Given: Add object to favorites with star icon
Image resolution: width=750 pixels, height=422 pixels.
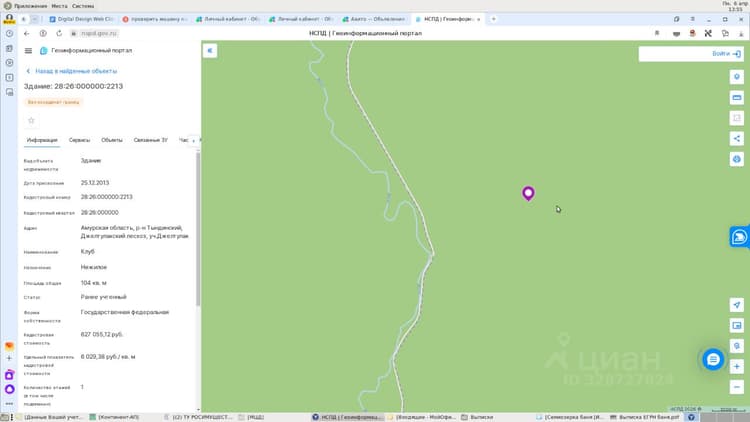Looking at the screenshot, I should click(31, 120).
